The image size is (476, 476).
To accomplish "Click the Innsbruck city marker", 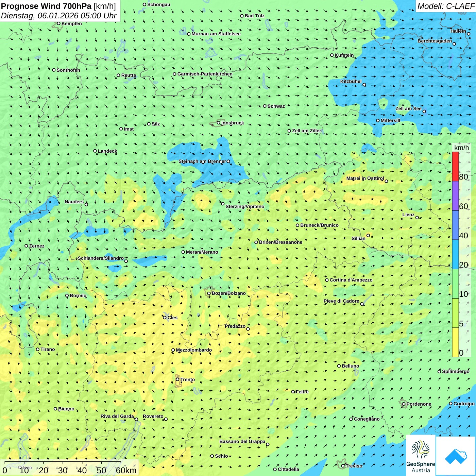I will tap(219, 123).
